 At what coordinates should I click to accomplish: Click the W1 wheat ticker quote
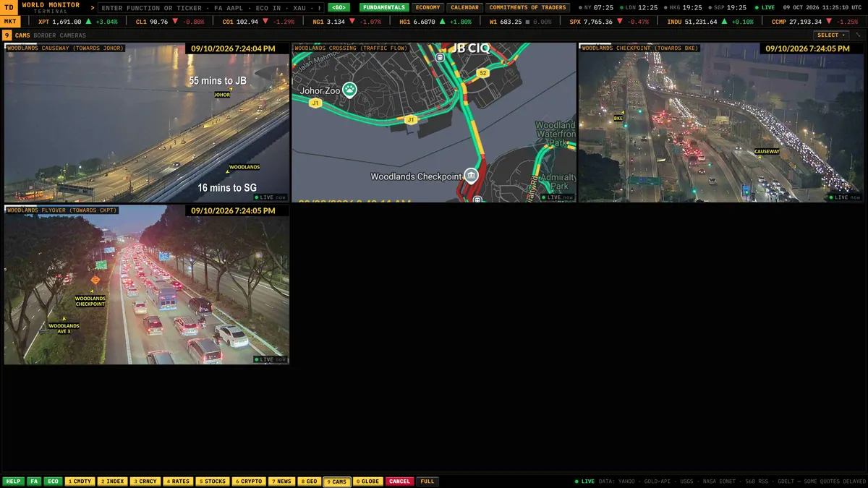[520, 22]
